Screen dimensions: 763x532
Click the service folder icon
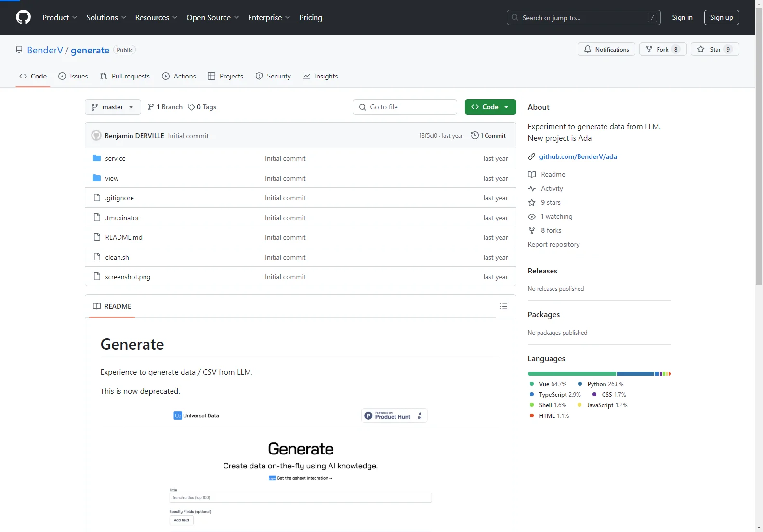[x=97, y=158]
